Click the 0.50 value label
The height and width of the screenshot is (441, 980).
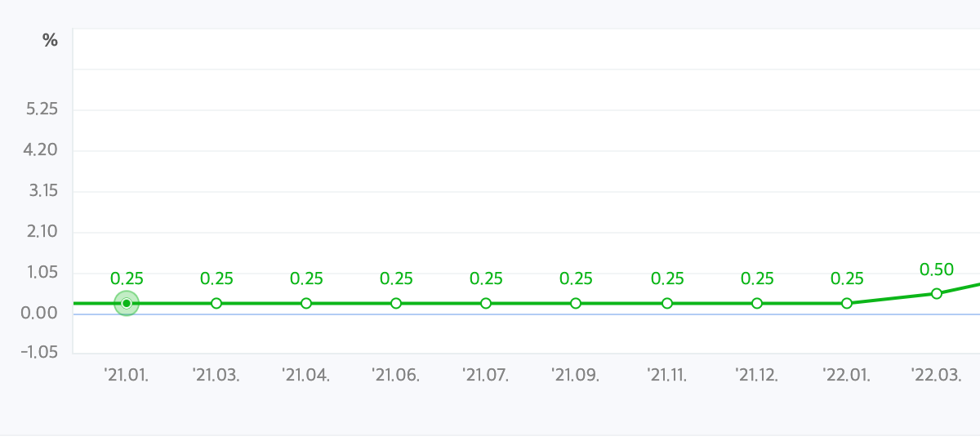[x=937, y=269]
